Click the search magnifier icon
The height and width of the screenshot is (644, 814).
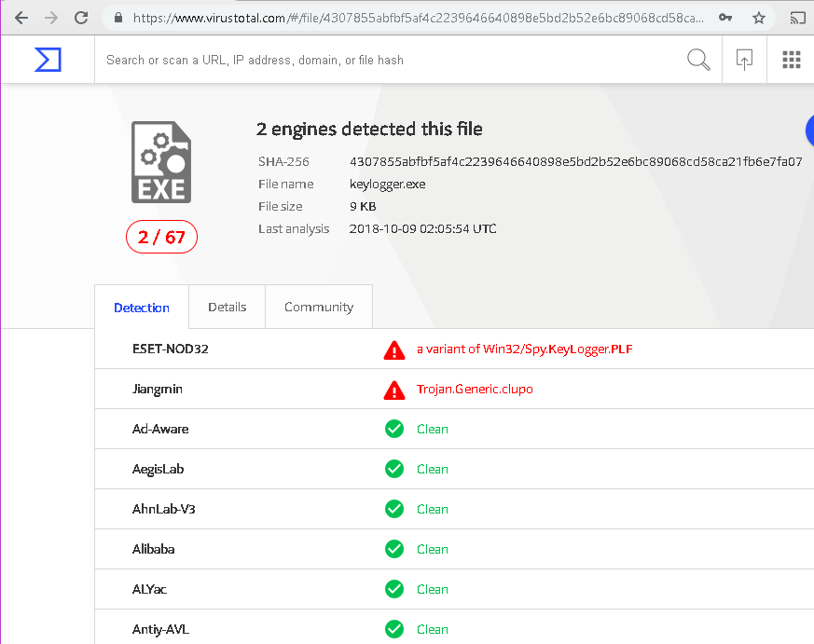pyautogui.click(x=698, y=60)
